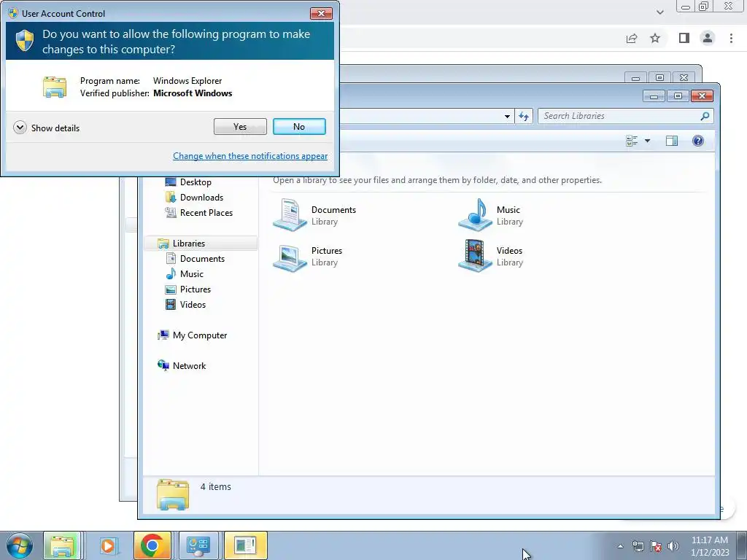Expand Show details chevron in UAC dialog
The image size is (747, 560).
coord(20,128)
